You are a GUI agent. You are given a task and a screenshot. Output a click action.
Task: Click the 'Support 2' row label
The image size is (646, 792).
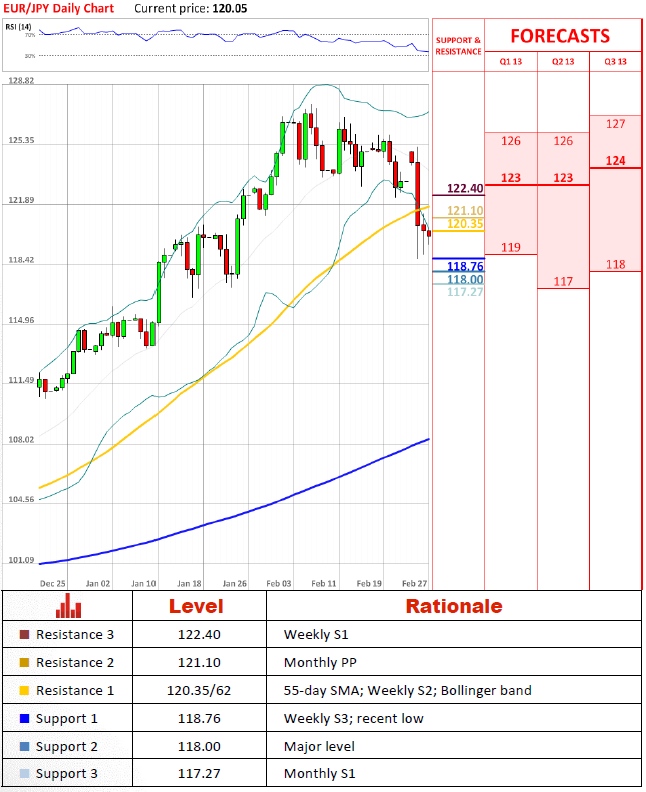coord(67,747)
